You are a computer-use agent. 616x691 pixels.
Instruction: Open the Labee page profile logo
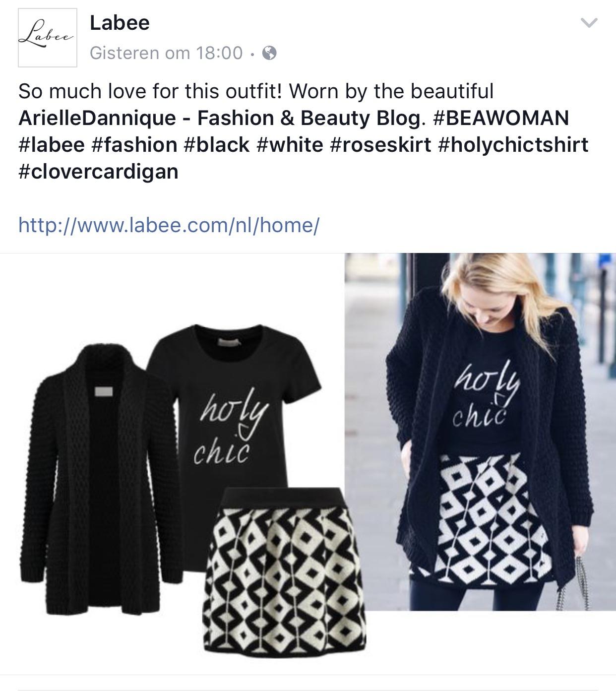coord(48,37)
